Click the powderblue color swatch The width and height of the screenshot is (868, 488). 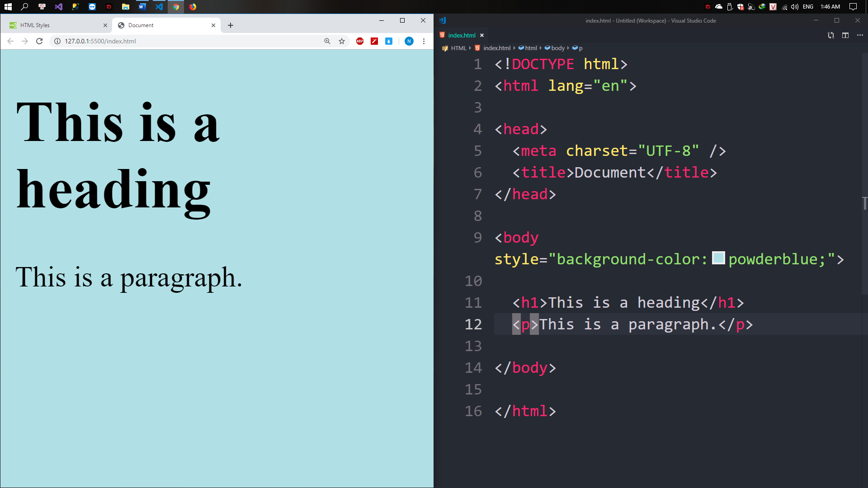pyautogui.click(x=718, y=258)
